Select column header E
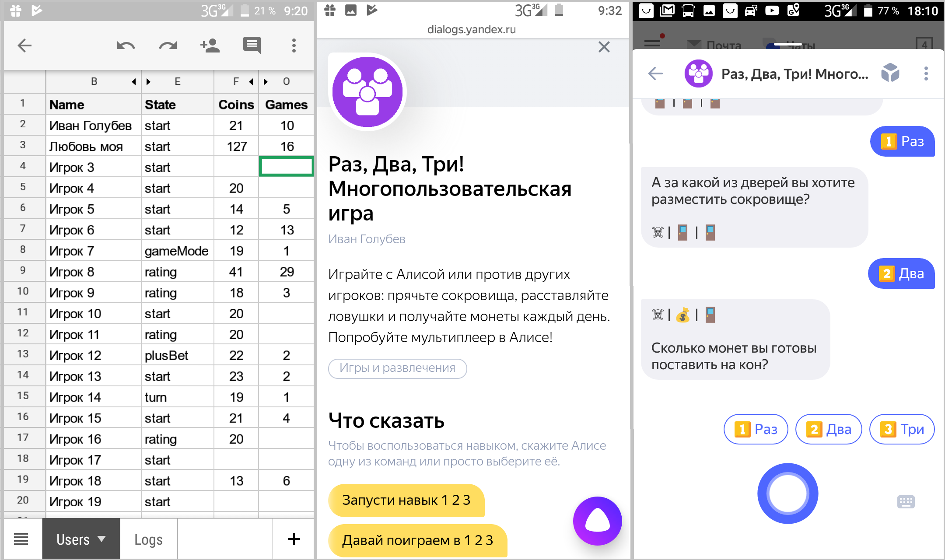 pos(178,81)
